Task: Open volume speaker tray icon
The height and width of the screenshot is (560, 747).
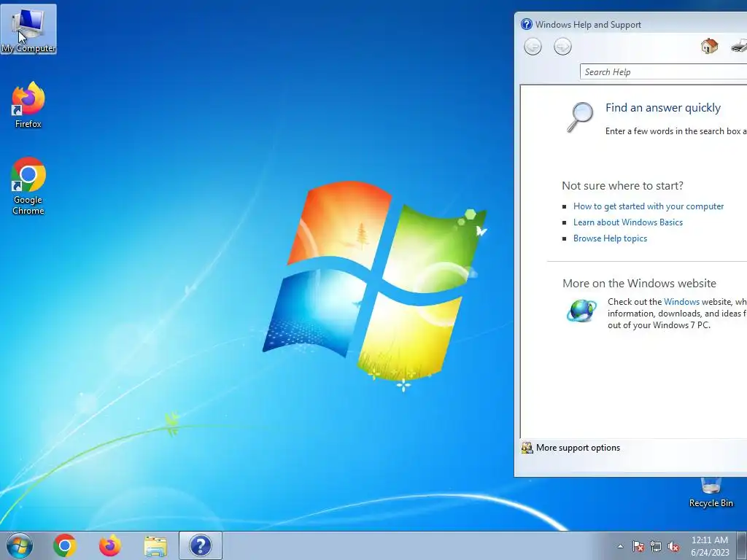Action: (x=673, y=547)
